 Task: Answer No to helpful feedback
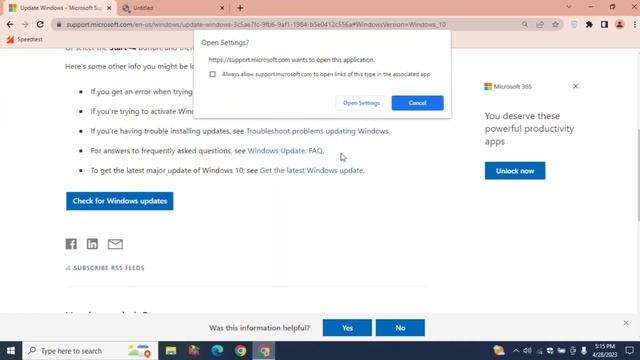(x=400, y=328)
